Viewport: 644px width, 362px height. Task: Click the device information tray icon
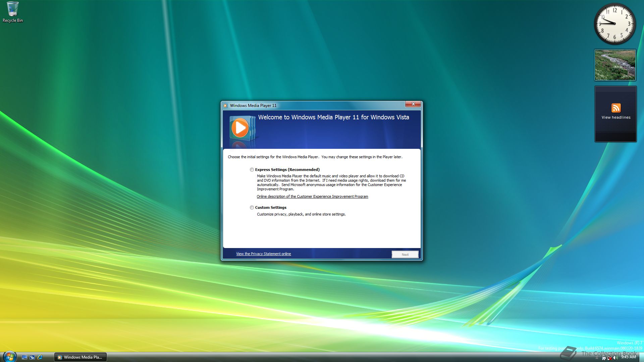coord(603,358)
